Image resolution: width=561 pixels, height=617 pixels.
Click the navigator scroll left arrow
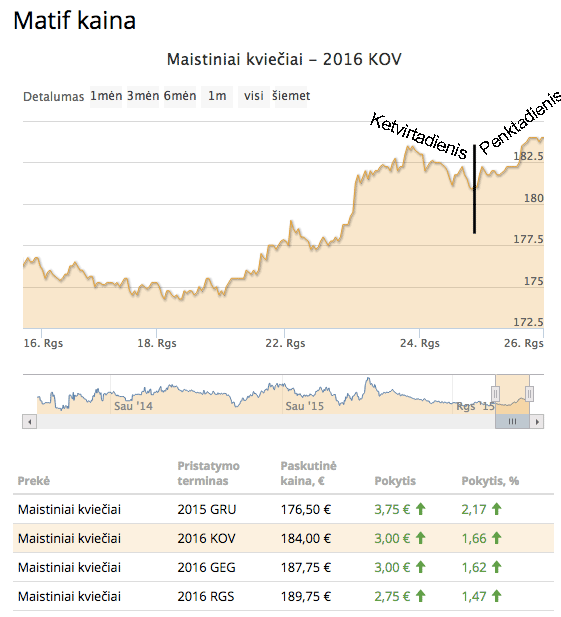point(30,421)
